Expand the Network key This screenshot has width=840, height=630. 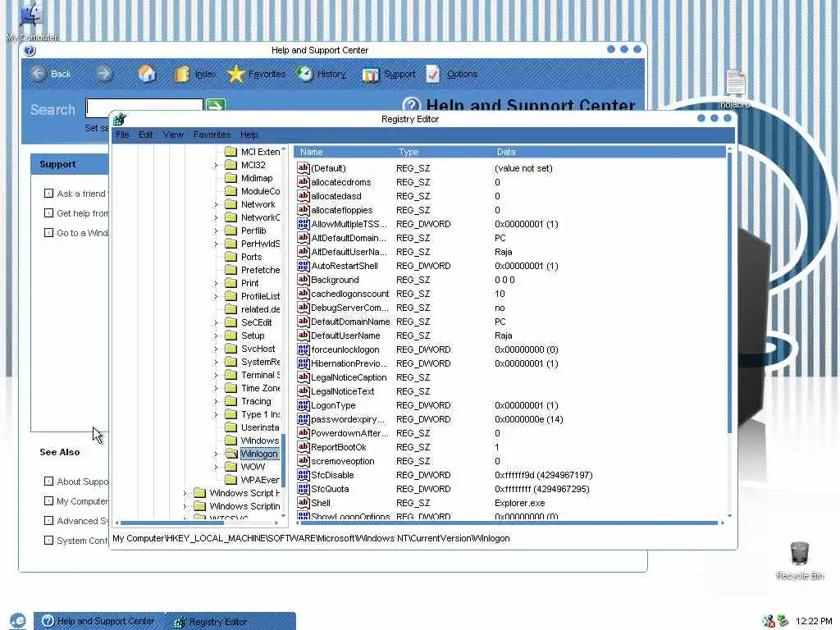click(x=216, y=204)
